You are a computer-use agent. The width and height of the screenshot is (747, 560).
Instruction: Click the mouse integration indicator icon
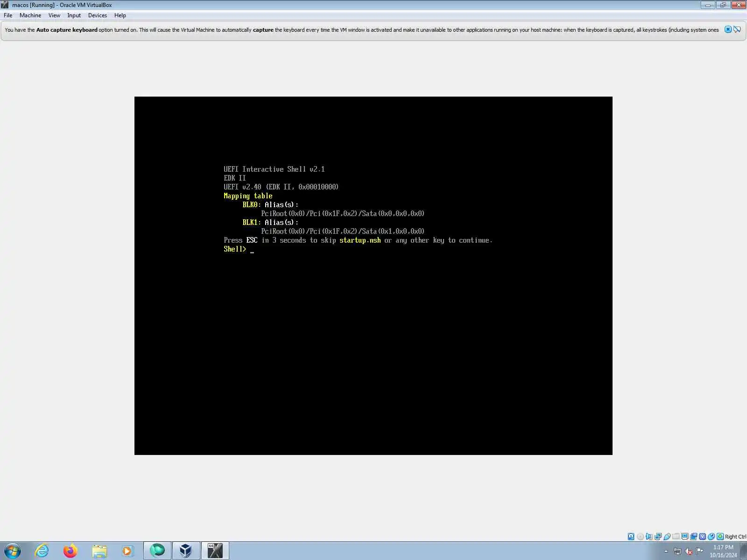tap(712, 537)
